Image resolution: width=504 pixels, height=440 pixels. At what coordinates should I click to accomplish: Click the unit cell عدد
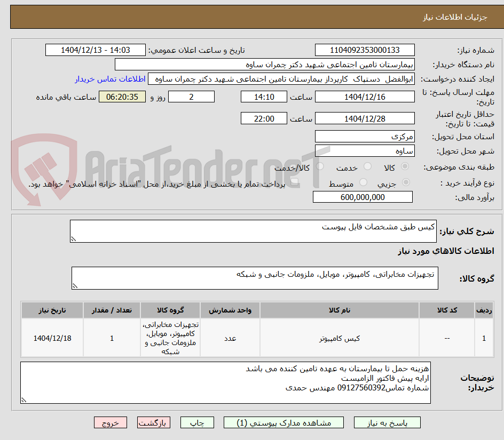tap(230, 338)
